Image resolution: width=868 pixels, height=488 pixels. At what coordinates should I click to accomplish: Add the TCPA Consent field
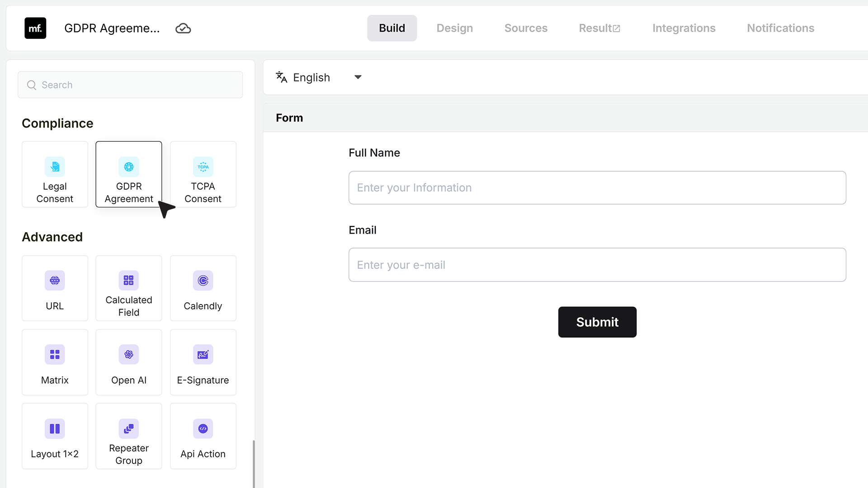click(203, 174)
